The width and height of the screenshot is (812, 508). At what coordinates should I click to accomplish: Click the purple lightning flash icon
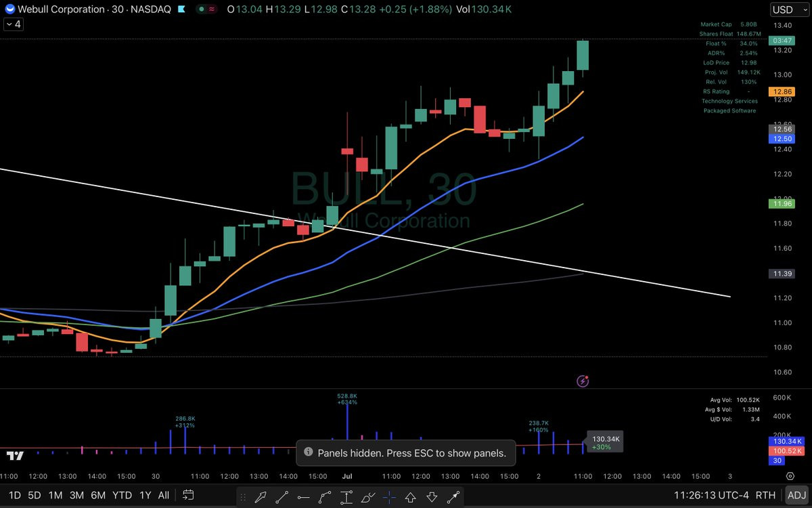[583, 381]
